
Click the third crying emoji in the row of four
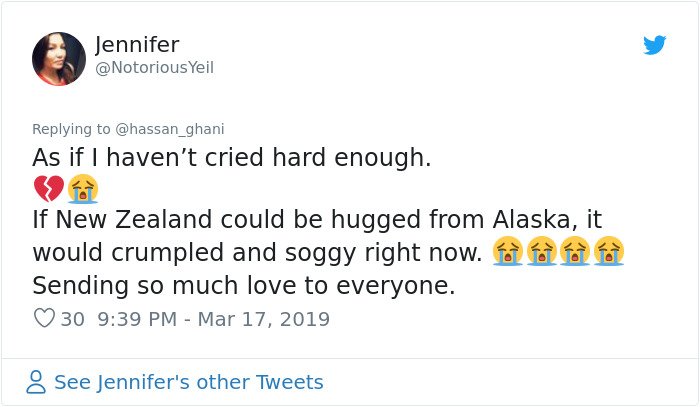pos(575,251)
